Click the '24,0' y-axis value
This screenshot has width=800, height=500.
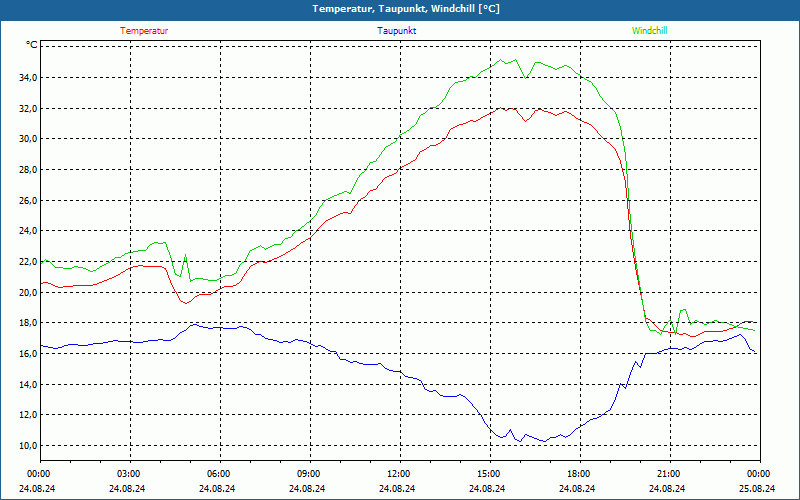tap(28, 231)
